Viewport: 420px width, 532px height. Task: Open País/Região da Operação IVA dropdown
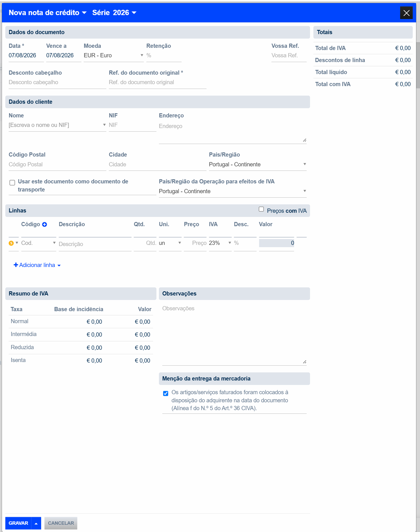233,191
